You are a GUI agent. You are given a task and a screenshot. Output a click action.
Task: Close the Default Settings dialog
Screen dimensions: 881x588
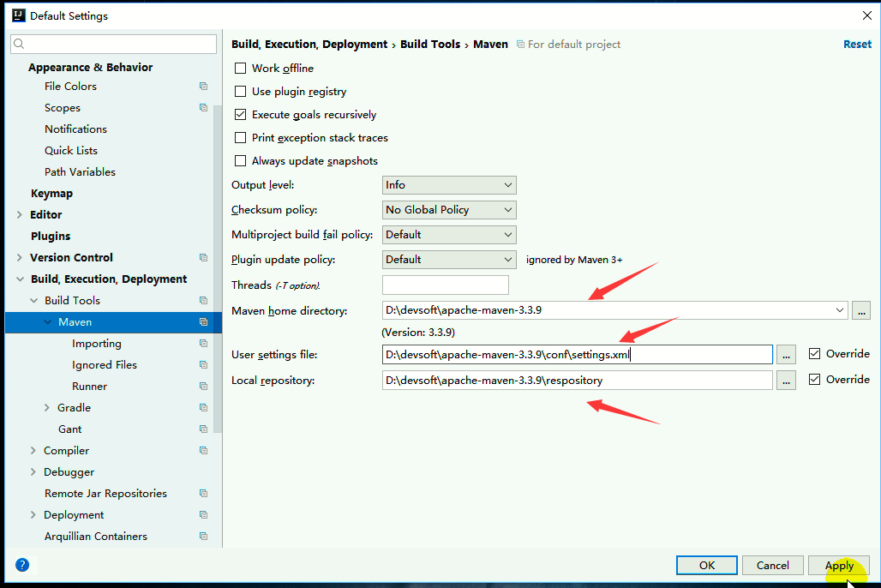[x=866, y=15]
